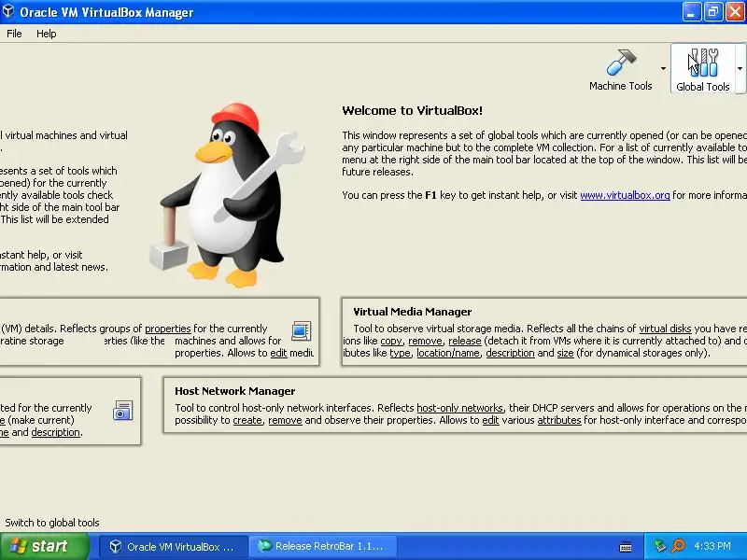Open the Windows start button
This screenshot has width=747, height=560.
pos(44,546)
